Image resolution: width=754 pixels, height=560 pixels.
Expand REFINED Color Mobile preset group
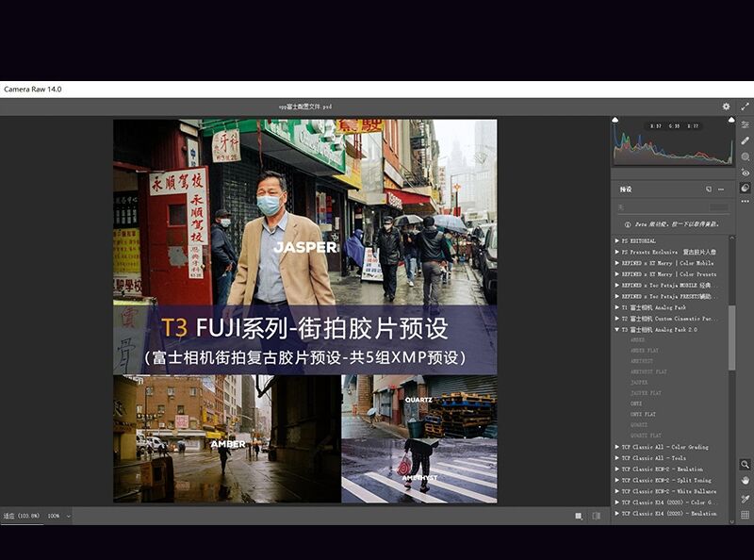(x=617, y=263)
